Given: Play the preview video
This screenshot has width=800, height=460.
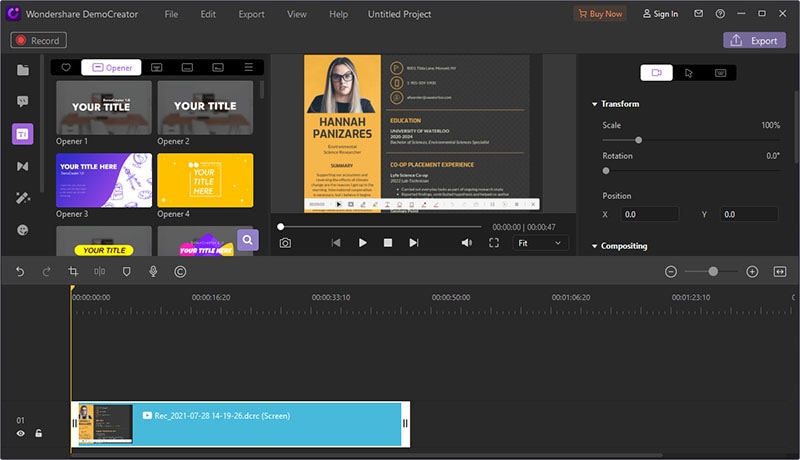Looking at the screenshot, I should 362,243.
